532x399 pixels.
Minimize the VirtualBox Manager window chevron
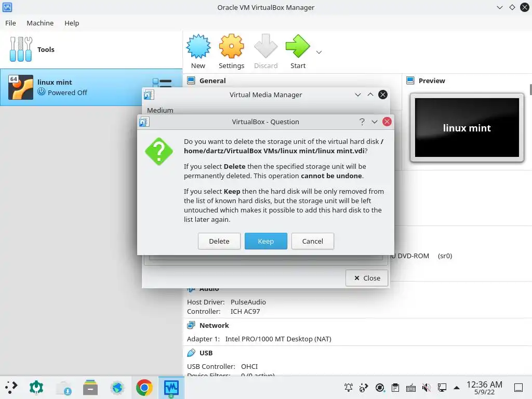click(x=499, y=7)
